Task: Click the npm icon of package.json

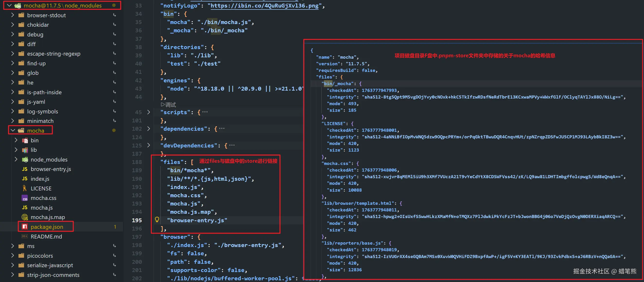Action: 25,227
